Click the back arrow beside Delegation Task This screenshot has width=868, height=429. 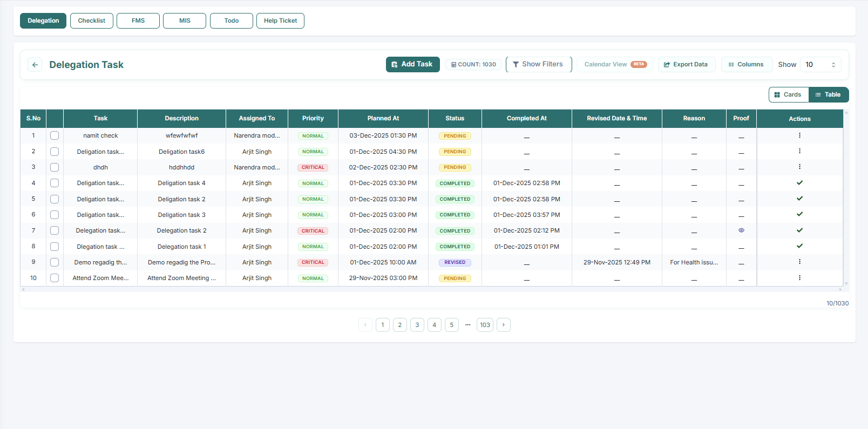tap(35, 65)
